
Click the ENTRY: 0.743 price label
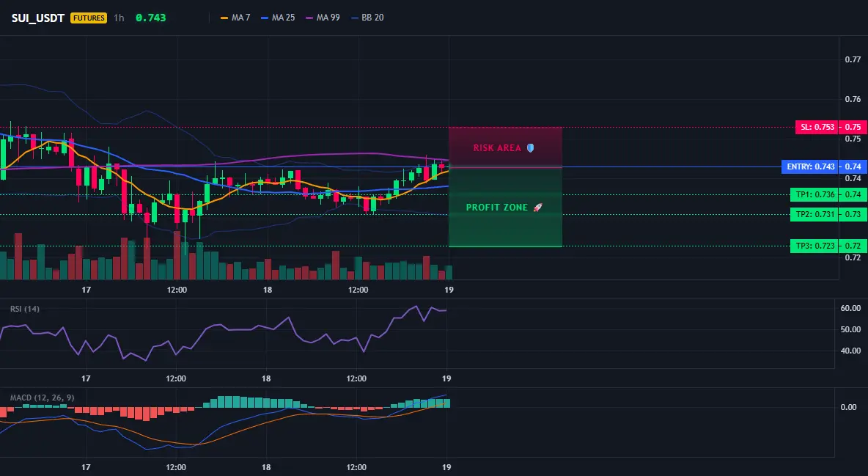[x=810, y=166]
